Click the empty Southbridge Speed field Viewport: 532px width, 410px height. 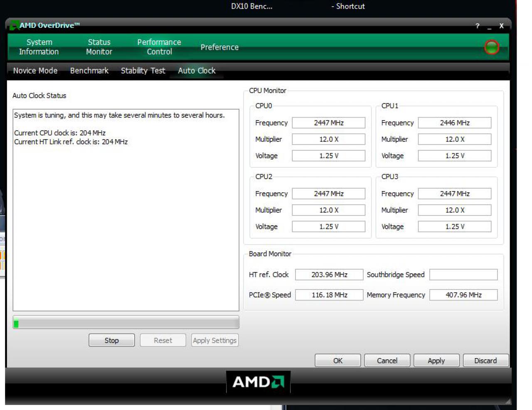pos(463,275)
